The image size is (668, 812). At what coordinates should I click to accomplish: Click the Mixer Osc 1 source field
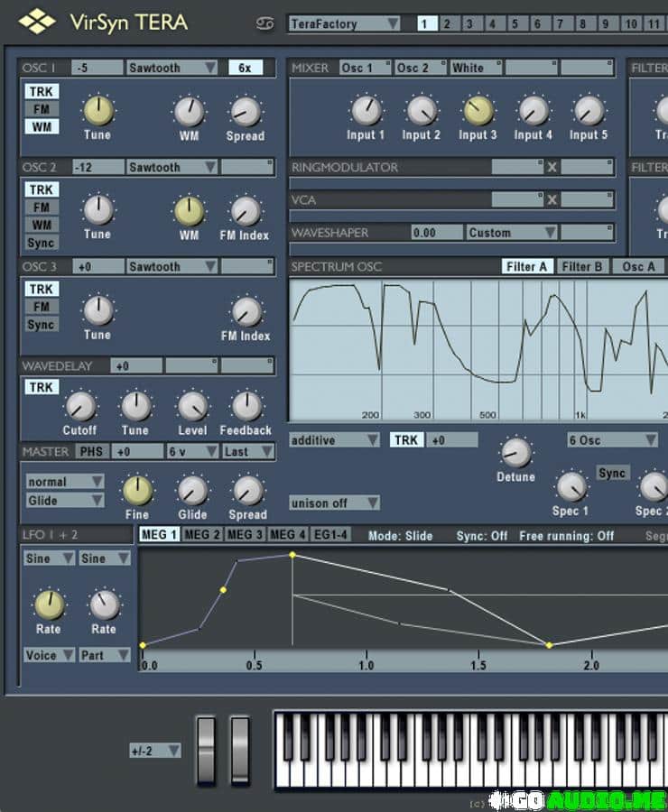pyautogui.click(x=365, y=68)
